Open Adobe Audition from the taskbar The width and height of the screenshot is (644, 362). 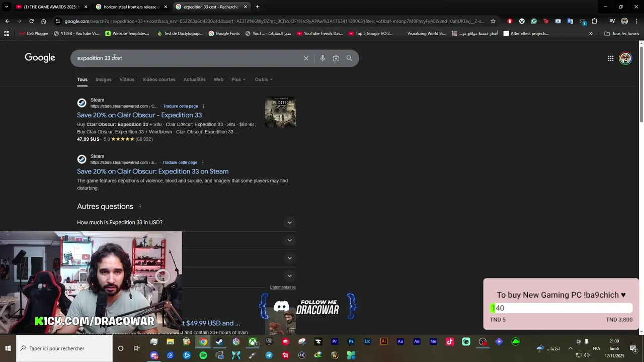(x=400, y=342)
